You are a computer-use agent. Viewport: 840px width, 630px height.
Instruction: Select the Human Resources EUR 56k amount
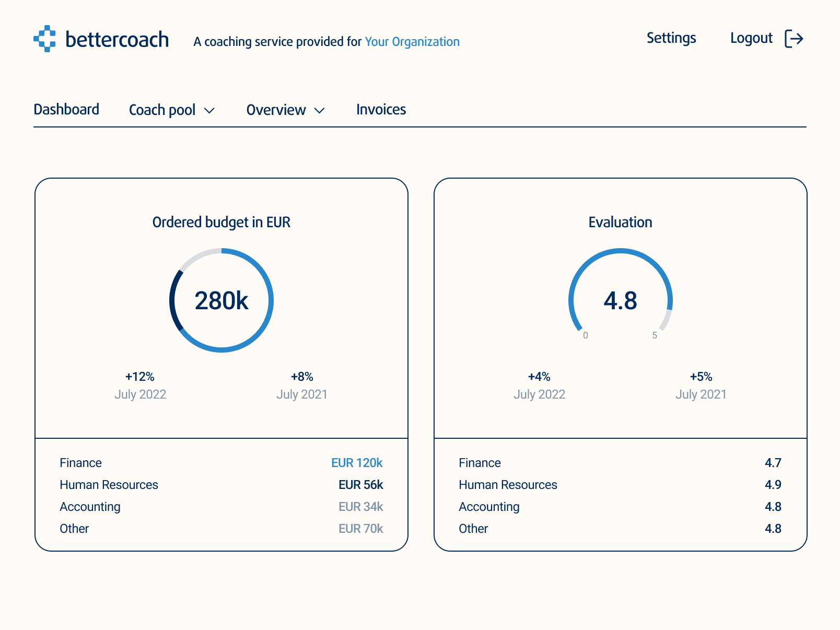360,485
